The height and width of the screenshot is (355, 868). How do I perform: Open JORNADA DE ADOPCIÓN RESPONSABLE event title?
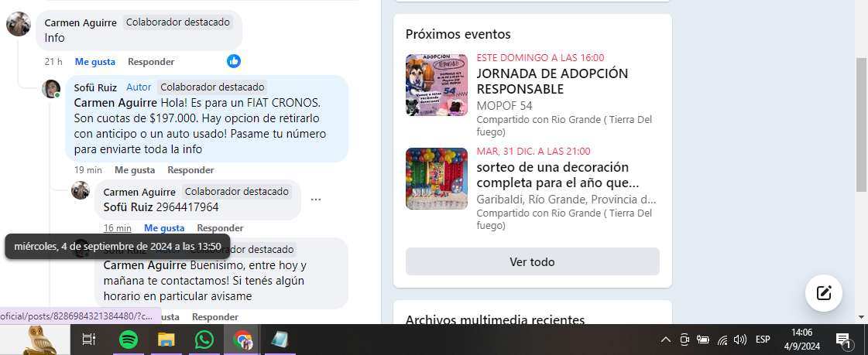552,81
